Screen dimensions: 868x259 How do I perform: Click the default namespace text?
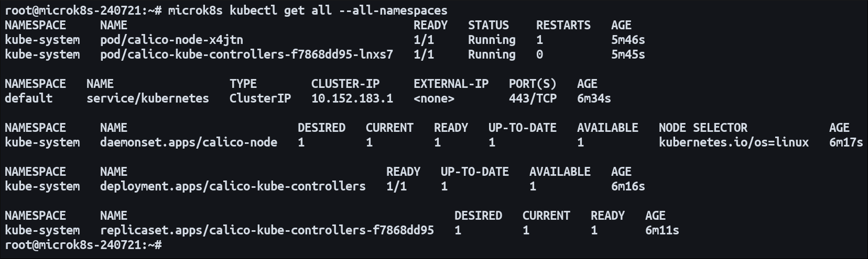coord(28,98)
